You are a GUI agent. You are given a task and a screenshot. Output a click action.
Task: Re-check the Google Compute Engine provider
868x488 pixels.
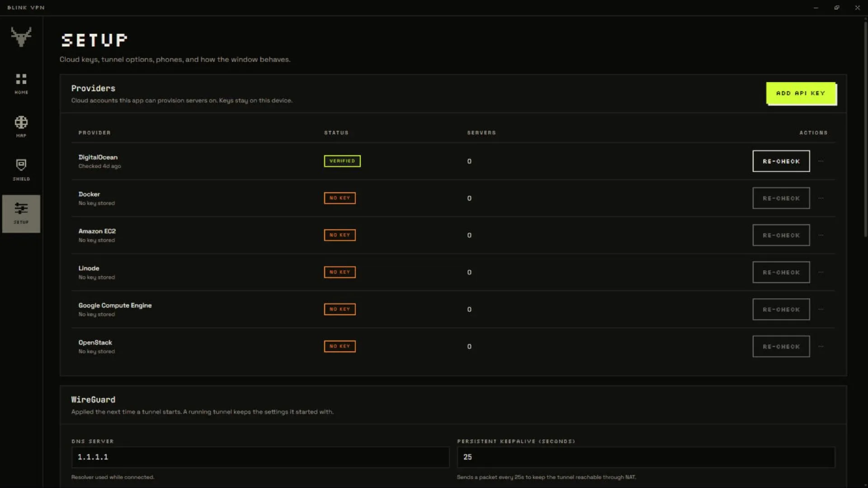click(x=781, y=310)
